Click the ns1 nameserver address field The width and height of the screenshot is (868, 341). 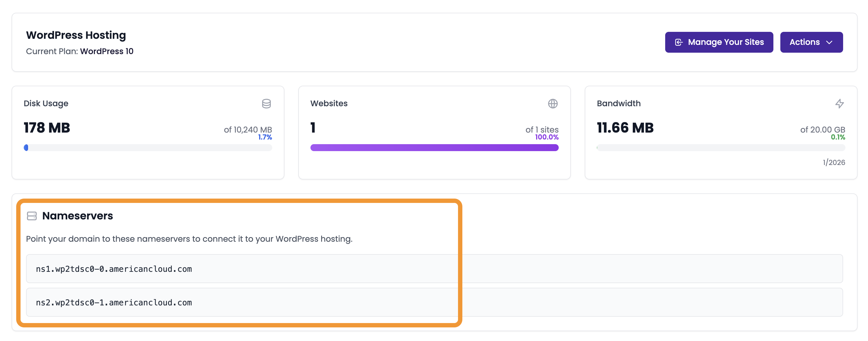coord(434,269)
